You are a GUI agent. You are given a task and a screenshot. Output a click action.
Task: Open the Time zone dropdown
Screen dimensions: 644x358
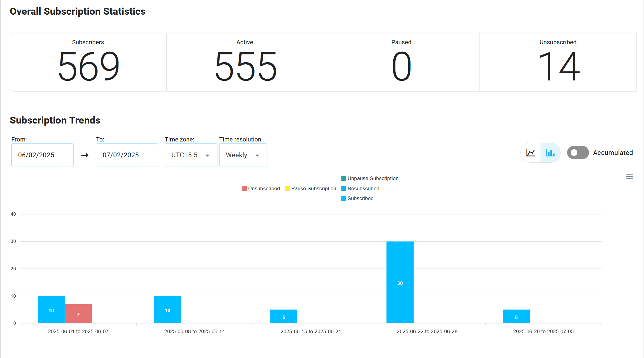(x=191, y=155)
